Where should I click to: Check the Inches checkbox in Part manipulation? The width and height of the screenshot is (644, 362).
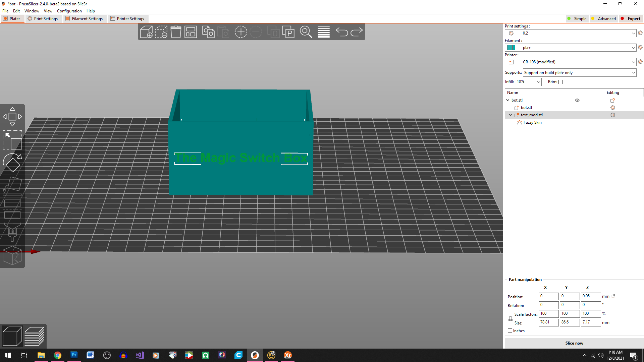[x=511, y=330]
